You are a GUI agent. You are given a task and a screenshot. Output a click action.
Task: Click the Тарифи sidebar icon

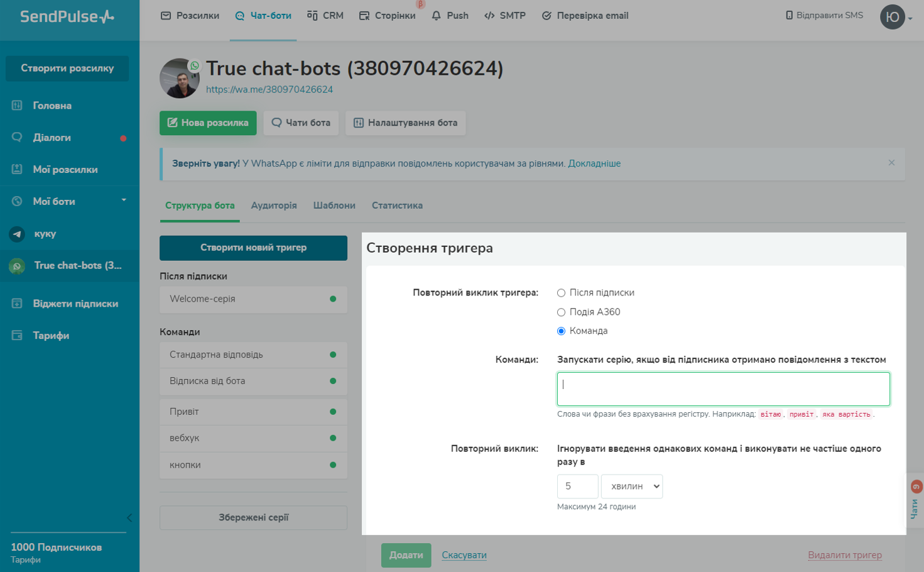coord(17,335)
